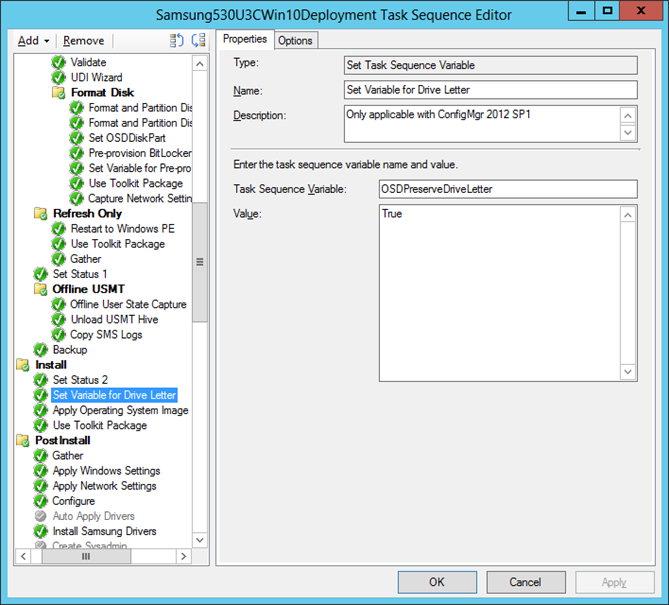Click the move step down toolbar icon

[x=198, y=41]
